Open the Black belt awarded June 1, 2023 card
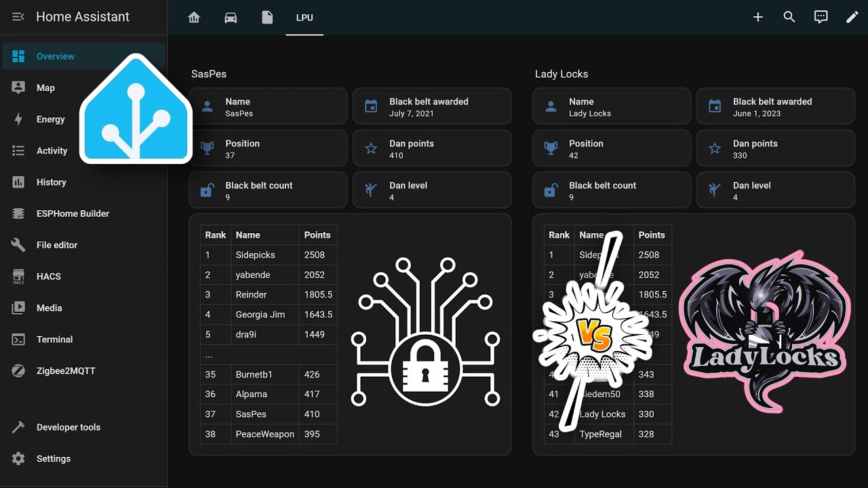Viewport: 868px width, 488px height. pyautogui.click(x=776, y=106)
